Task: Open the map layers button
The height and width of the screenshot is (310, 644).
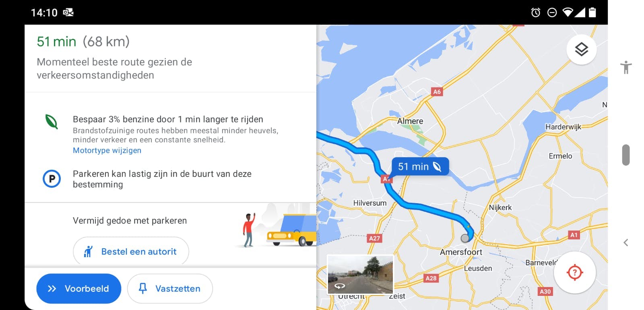Action: (581, 50)
